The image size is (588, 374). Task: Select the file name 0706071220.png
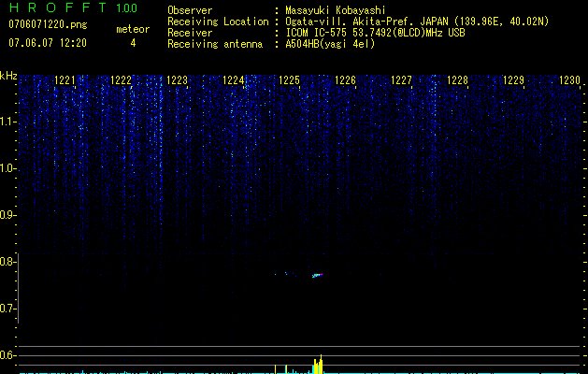click(x=48, y=25)
